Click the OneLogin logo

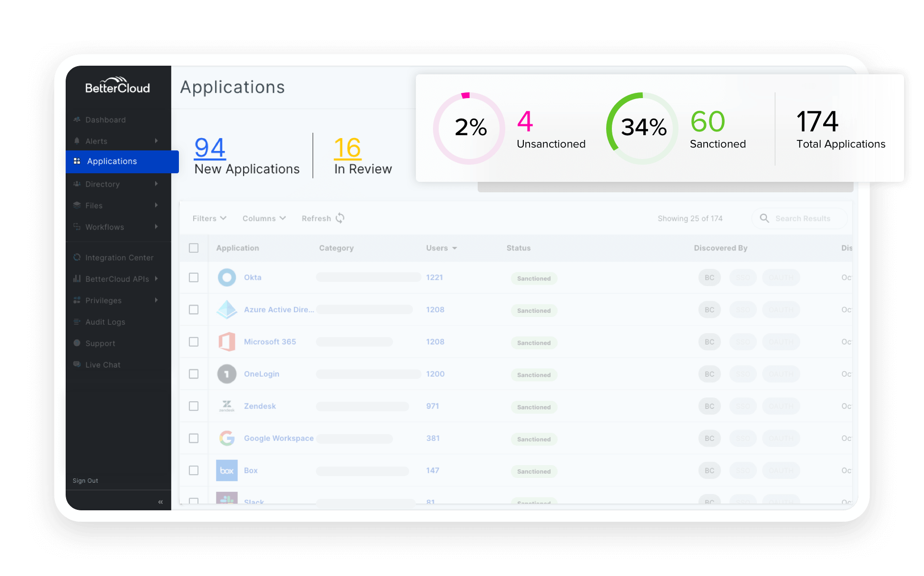(227, 374)
